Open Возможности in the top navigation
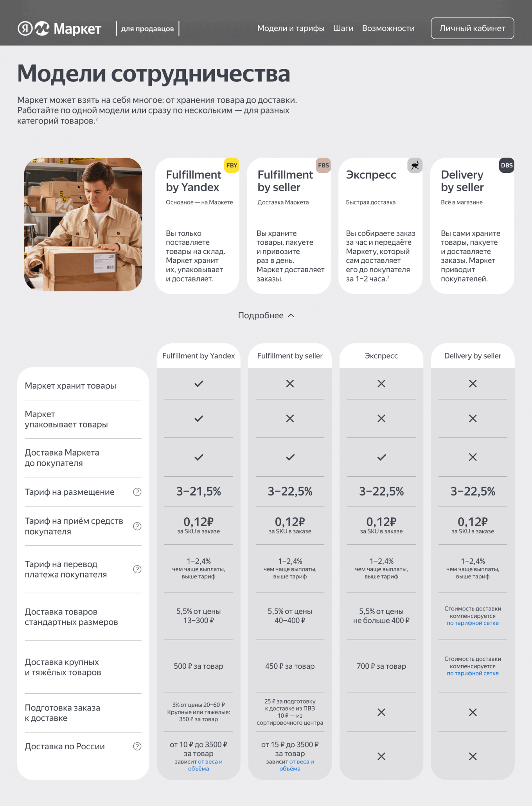This screenshot has height=806, width=532. pyautogui.click(x=388, y=28)
